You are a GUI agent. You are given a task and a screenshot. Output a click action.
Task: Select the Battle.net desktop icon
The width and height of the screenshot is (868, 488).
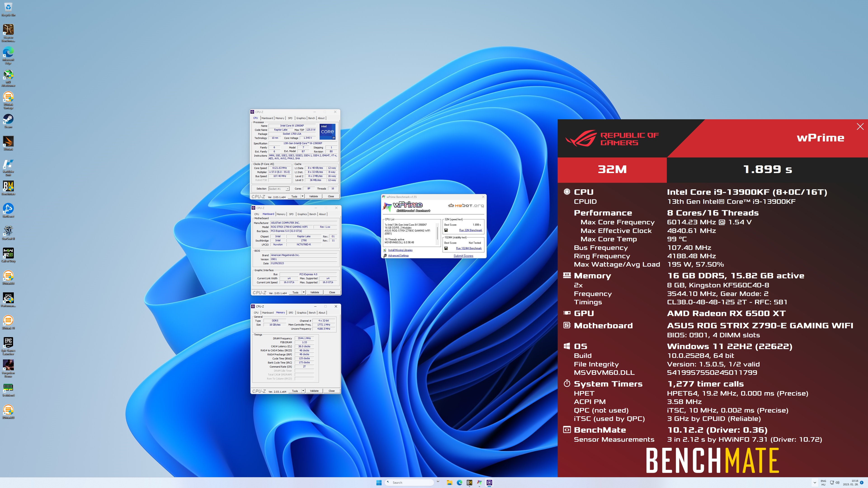click(x=8, y=211)
